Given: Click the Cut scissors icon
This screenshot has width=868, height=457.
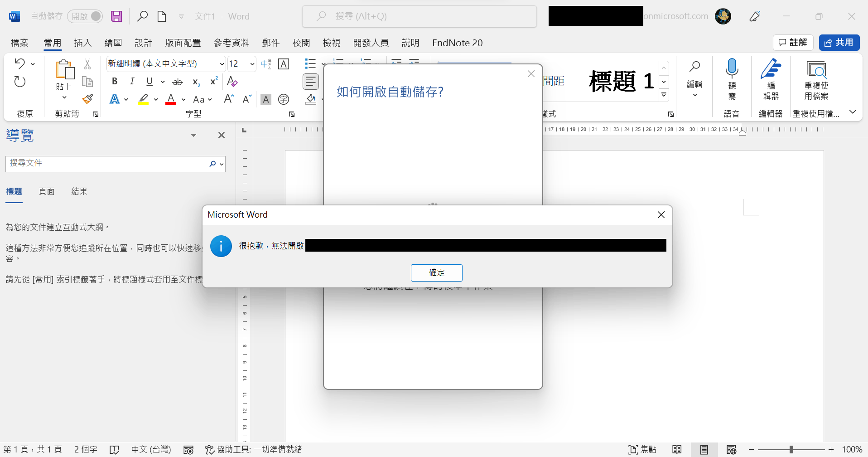Looking at the screenshot, I should point(87,64).
